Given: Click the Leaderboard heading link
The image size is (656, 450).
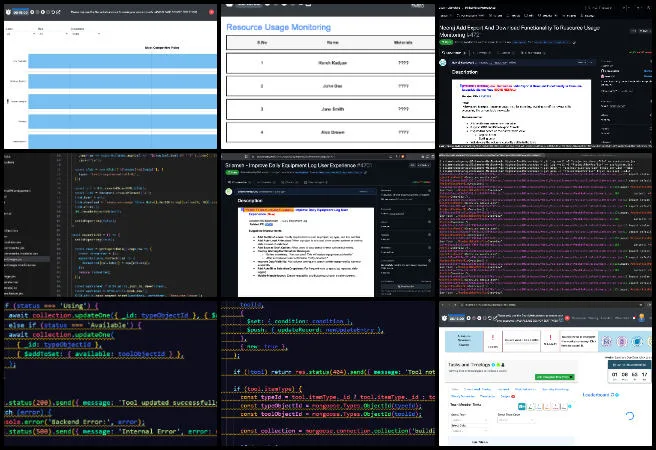Looking at the screenshot, I should (597, 395).
